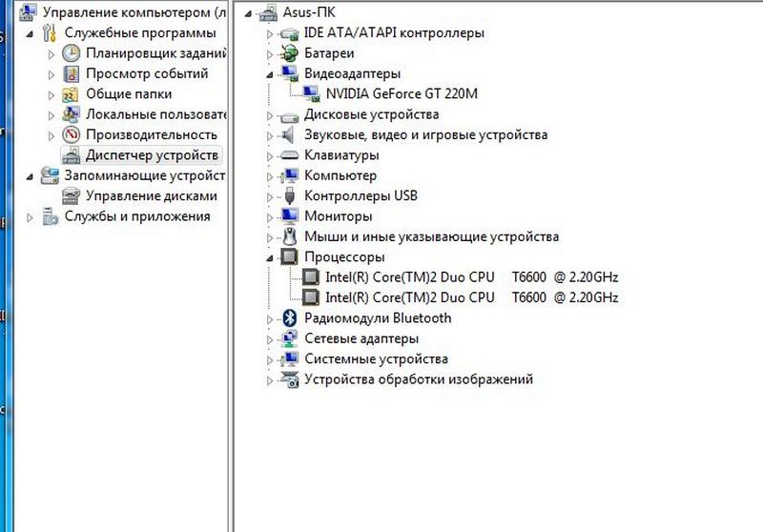Collapse the Asus-ПК root node

click(250, 13)
